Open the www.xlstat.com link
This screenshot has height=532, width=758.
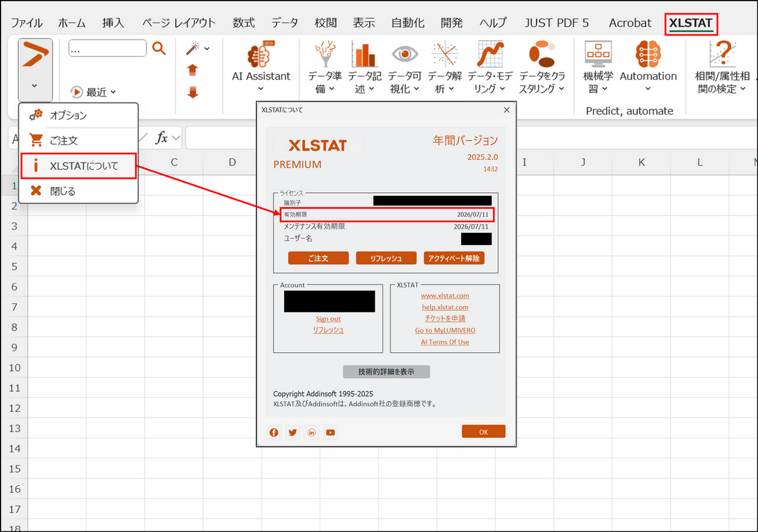[x=445, y=296]
